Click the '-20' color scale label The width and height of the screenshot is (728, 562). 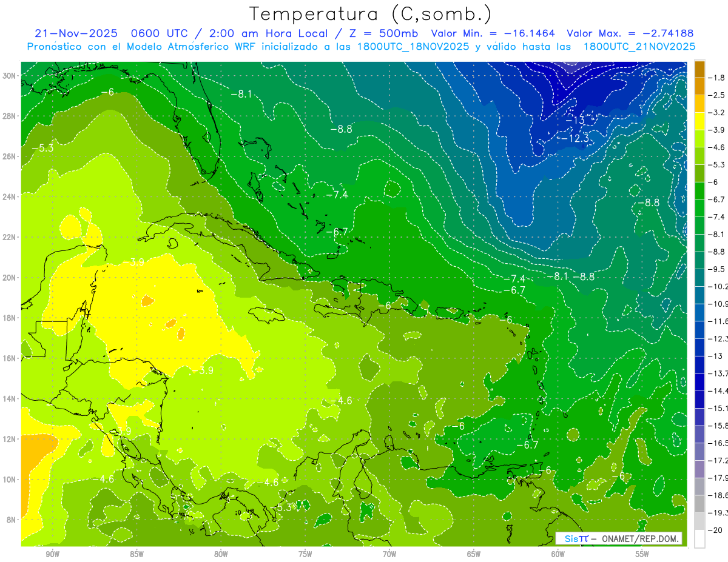(x=716, y=530)
